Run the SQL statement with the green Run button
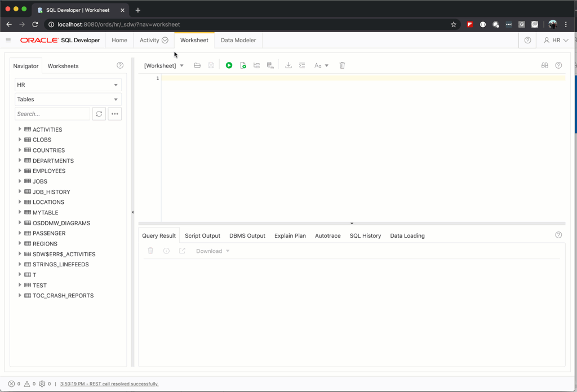The width and height of the screenshot is (577, 392). click(x=229, y=65)
